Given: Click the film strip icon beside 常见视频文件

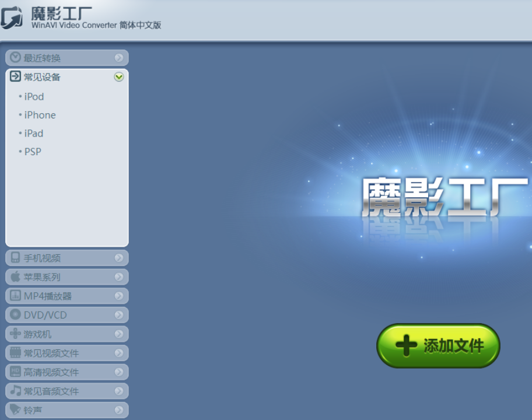Looking at the screenshot, I should coord(15,352).
